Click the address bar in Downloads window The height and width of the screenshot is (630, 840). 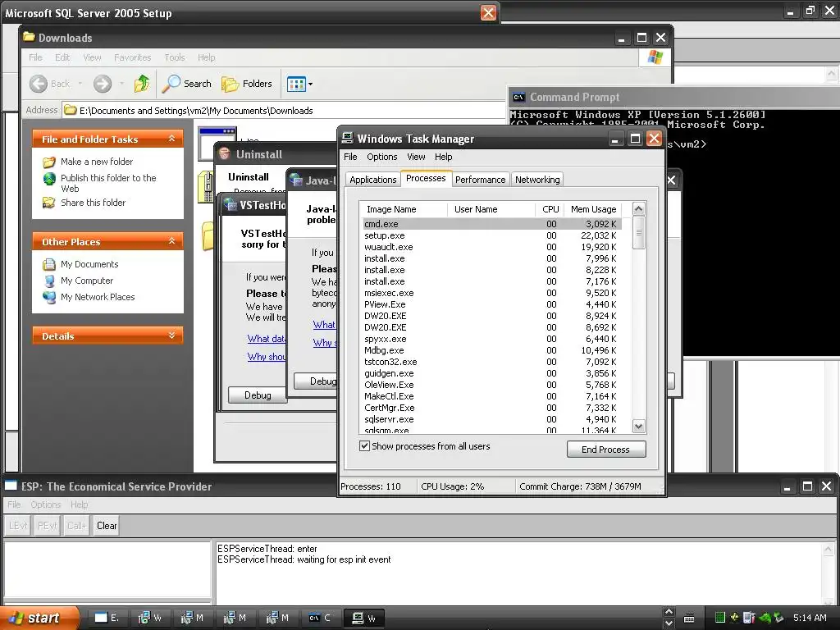(x=284, y=111)
